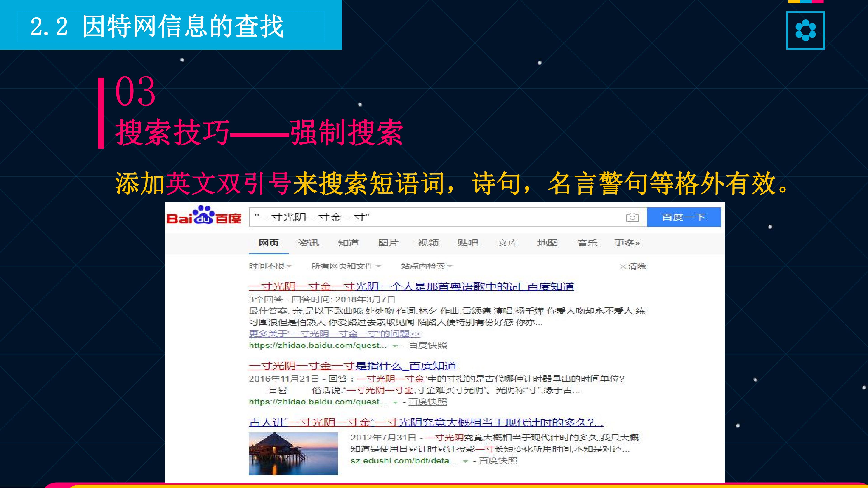Click the date text 2012年7月31日
This screenshot has width=868, height=488.
(x=383, y=437)
